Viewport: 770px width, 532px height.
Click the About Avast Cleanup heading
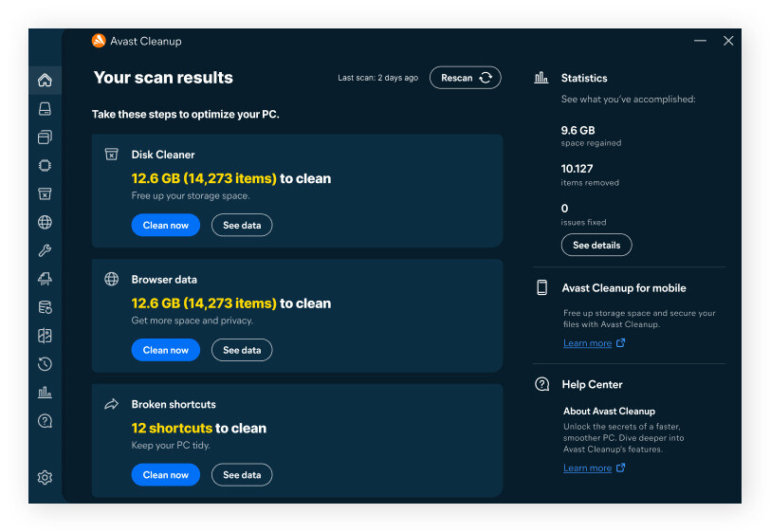(x=609, y=412)
